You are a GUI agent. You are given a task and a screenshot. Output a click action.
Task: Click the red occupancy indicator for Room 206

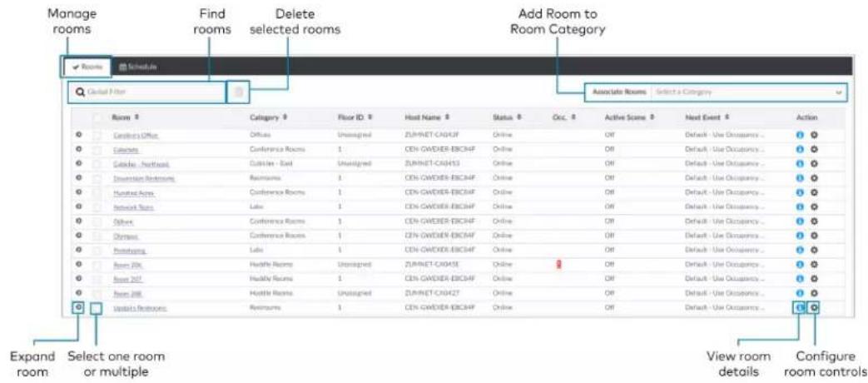point(558,265)
